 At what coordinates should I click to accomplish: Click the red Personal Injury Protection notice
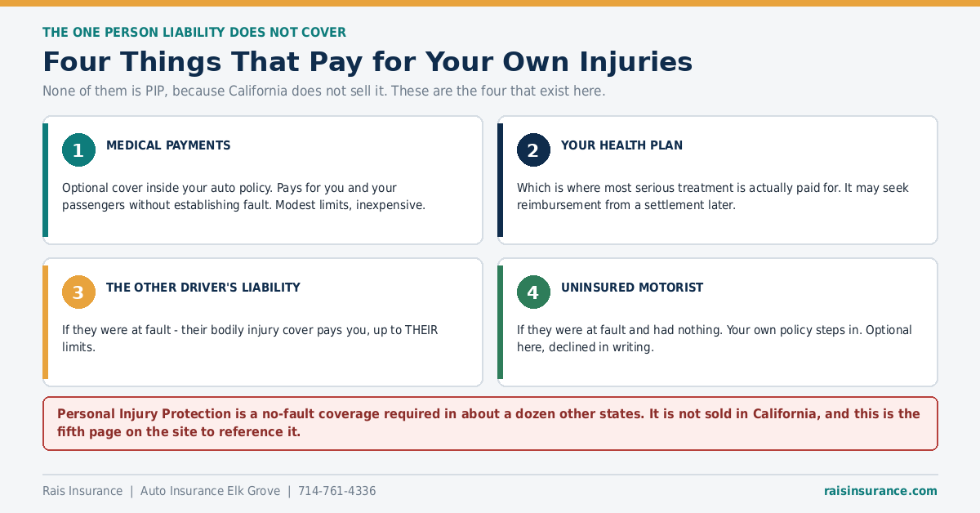pos(490,423)
